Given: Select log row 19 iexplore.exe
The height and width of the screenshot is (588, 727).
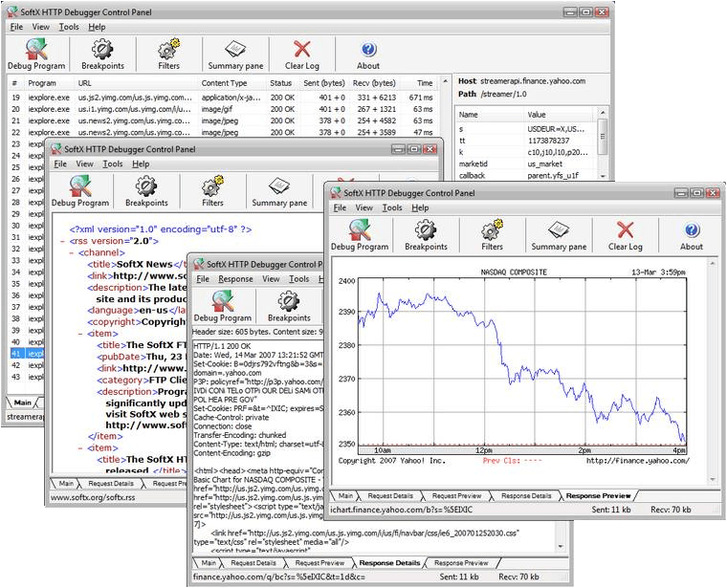Looking at the screenshot, I should (x=223, y=98).
